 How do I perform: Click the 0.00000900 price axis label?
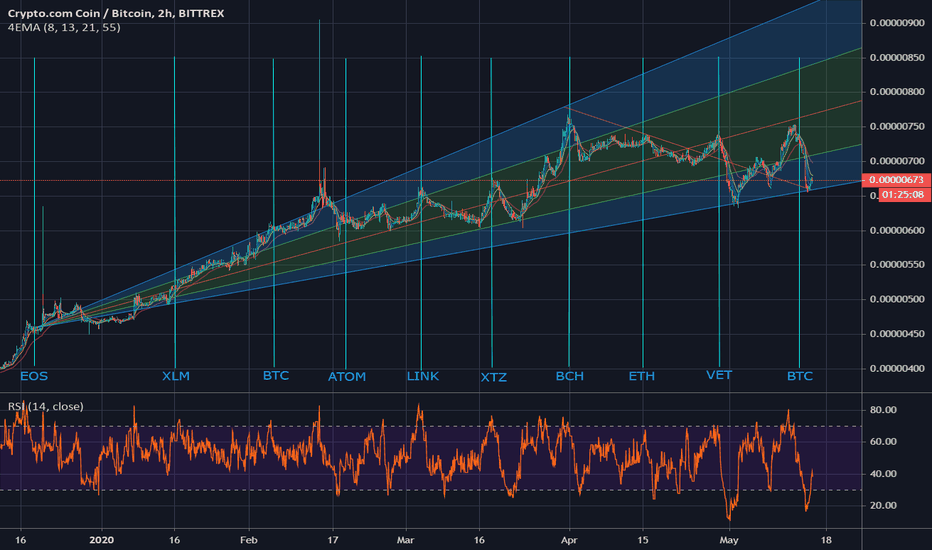[897, 23]
